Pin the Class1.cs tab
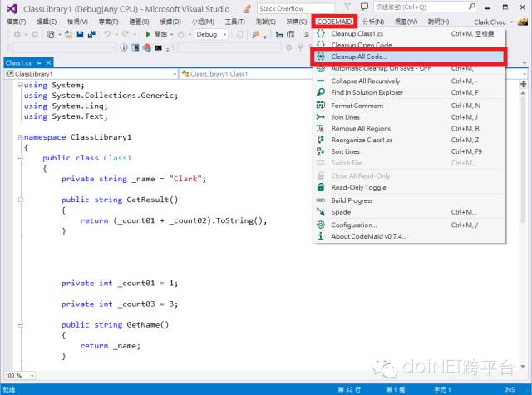 (x=39, y=62)
